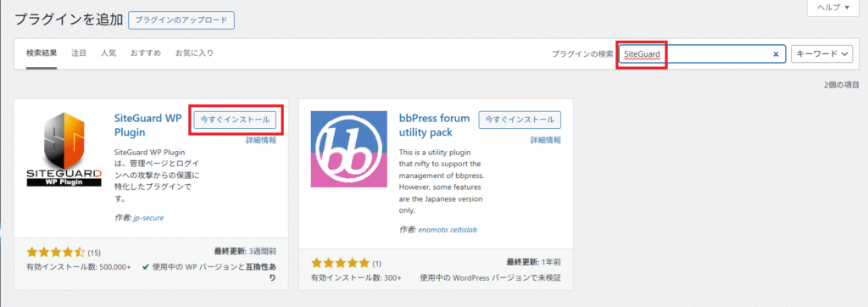
Task: Click the green compatibility checkmark
Action: click(145, 266)
